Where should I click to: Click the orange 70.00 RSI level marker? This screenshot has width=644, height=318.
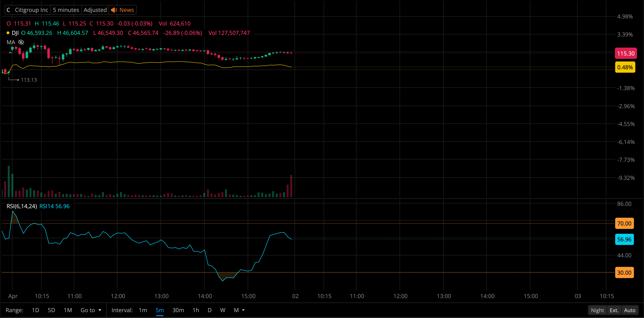click(x=624, y=223)
